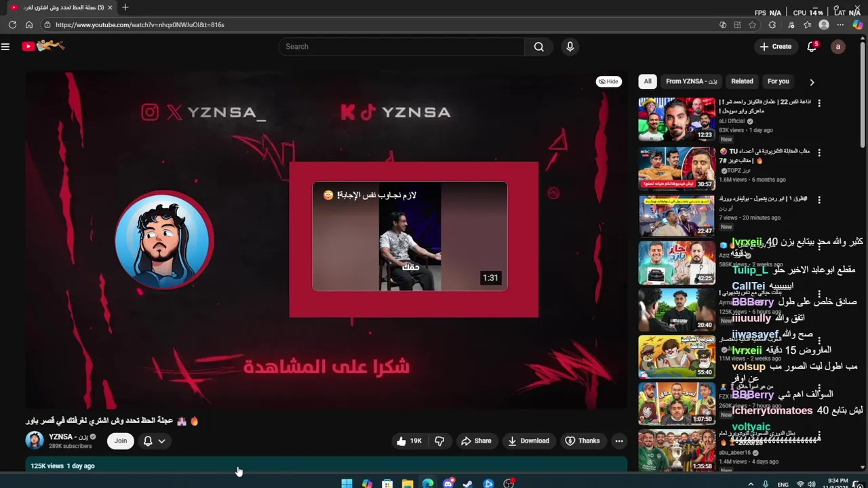Show next filter chips arrow
This screenshot has width=868, height=488.
(812, 82)
